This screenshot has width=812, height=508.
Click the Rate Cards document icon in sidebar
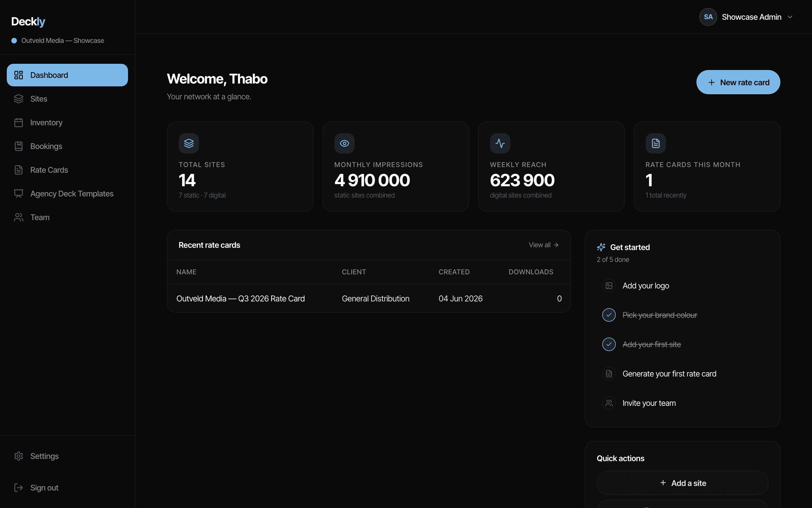pos(18,170)
